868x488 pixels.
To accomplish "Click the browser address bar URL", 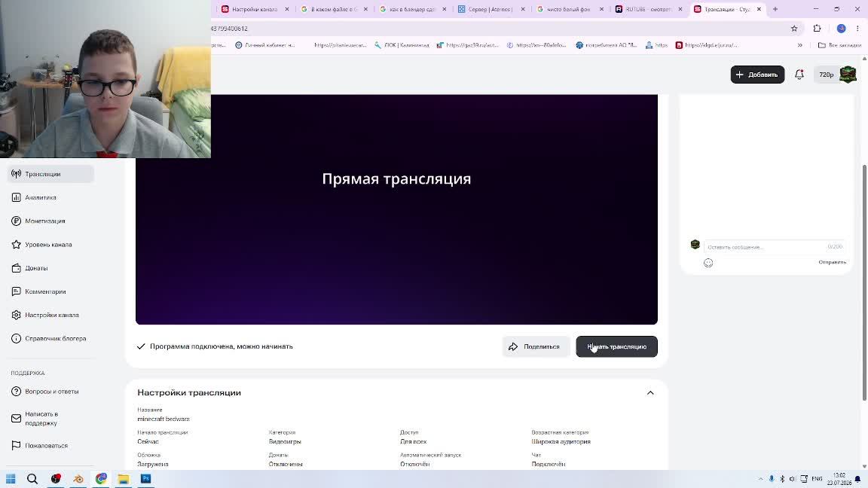I will tap(229, 28).
